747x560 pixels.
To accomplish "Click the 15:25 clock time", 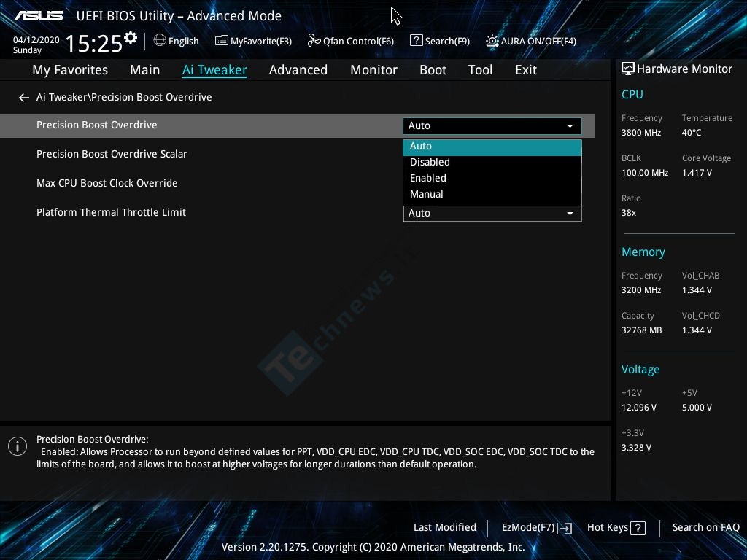I will pos(94,44).
